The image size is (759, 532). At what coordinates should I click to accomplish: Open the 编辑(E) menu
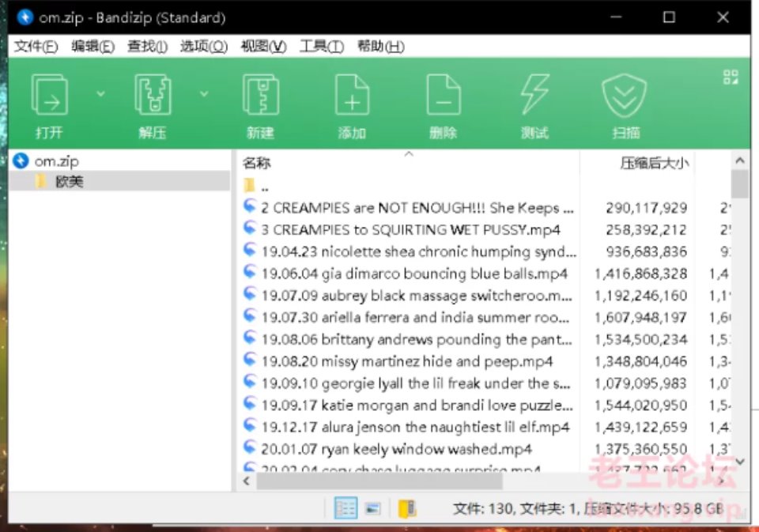(x=93, y=47)
